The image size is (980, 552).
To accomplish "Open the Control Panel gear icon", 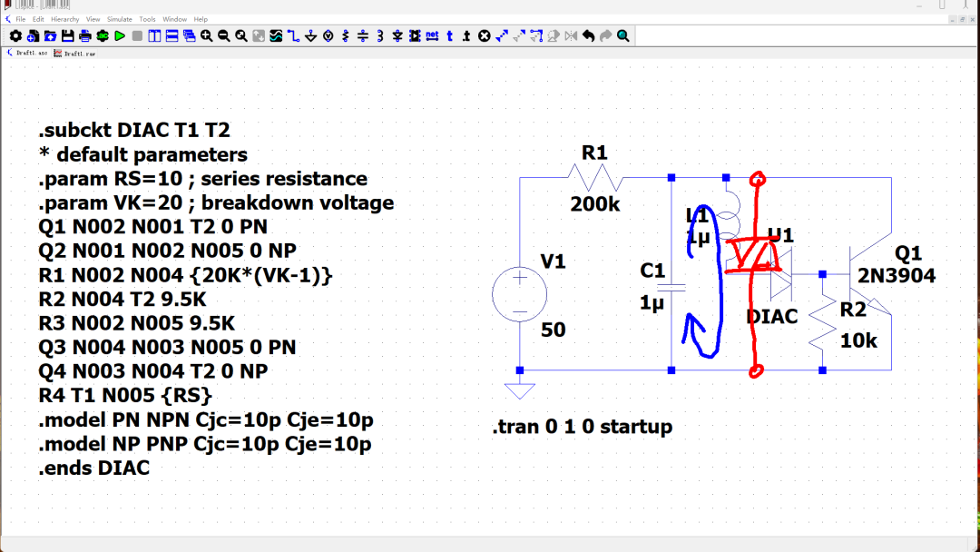I will tap(15, 36).
